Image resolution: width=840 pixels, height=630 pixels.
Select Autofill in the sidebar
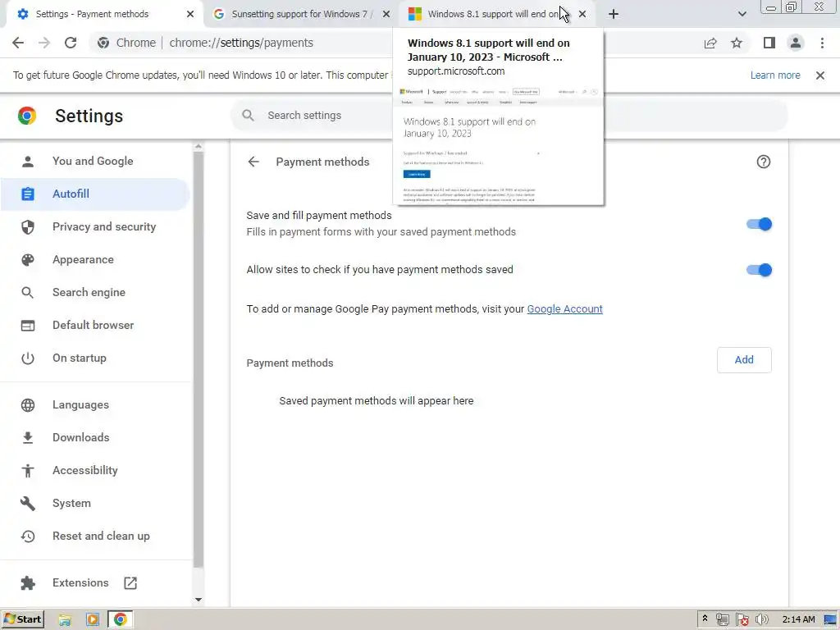click(x=95, y=194)
